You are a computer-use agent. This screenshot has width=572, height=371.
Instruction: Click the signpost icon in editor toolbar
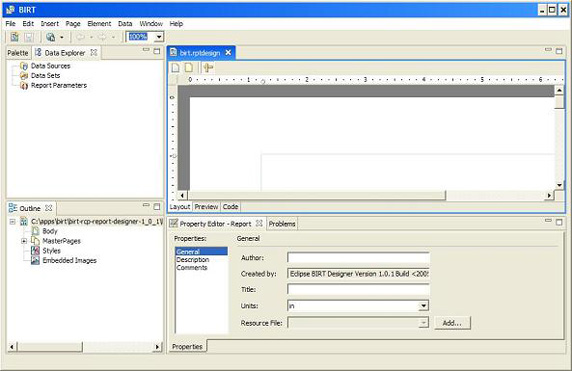click(208, 67)
